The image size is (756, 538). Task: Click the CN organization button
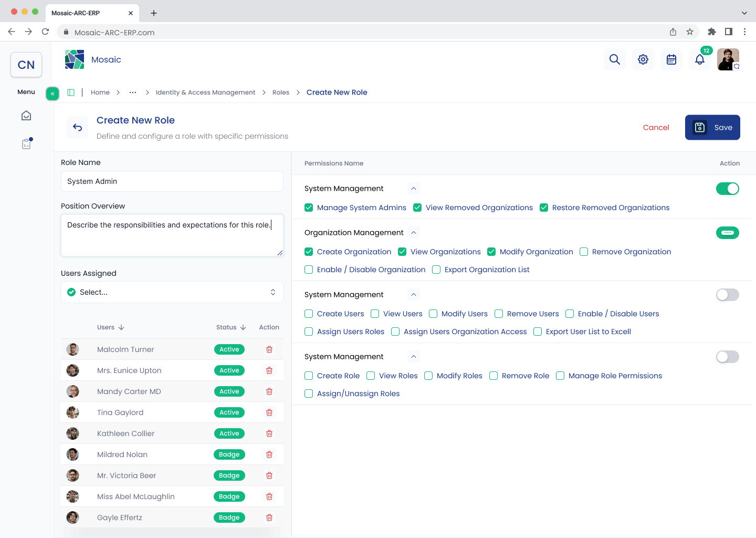(26, 65)
